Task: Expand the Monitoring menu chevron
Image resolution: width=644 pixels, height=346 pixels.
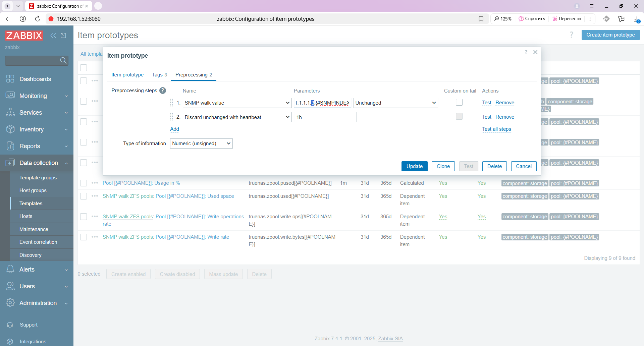Action: click(66, 96)
